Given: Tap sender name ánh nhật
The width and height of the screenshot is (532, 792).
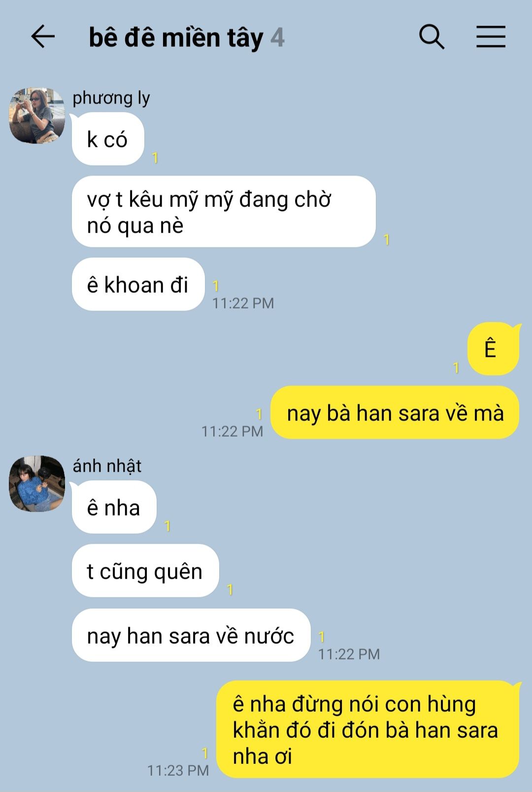Looking at the screenshot, I should [107, 466].
